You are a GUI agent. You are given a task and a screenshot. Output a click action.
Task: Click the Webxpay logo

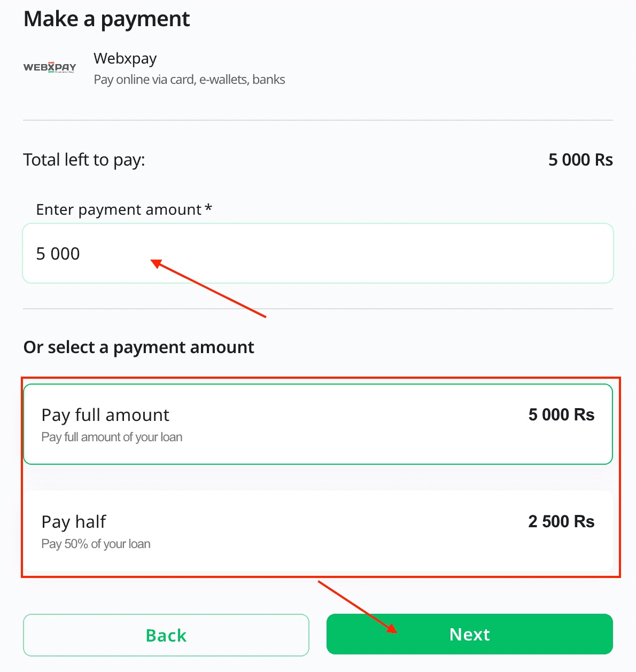click(50, 67)
